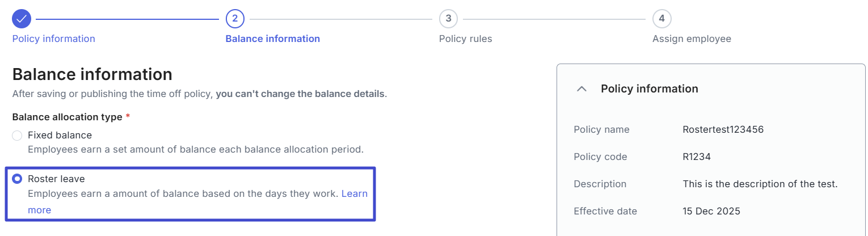Jump to the Policy rules step label
Screen dimensions: 868x236
465,39
